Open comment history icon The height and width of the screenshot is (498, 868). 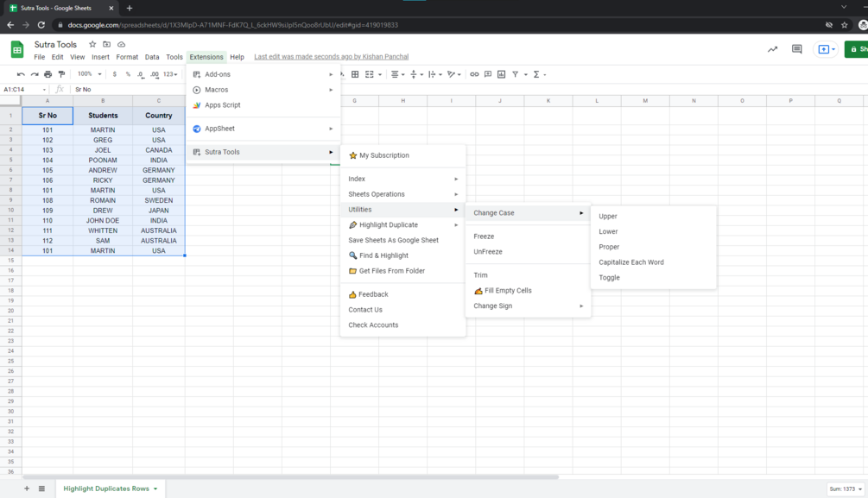[796, 49]
